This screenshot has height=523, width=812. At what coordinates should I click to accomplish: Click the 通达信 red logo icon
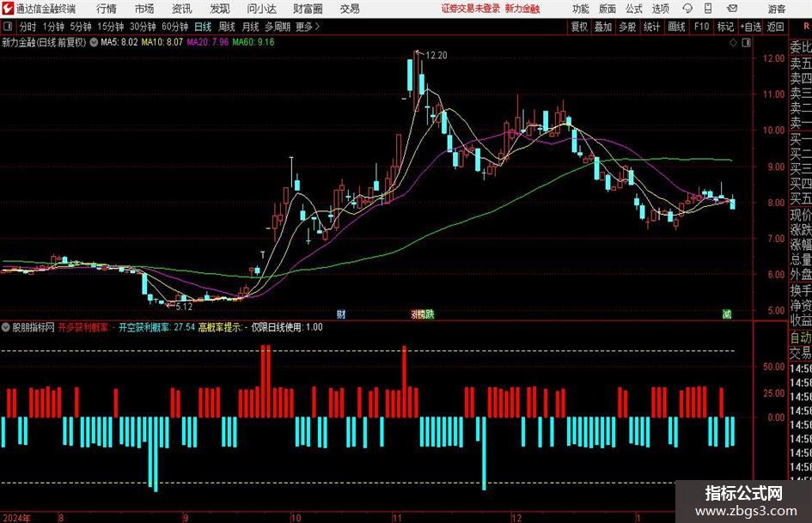tap(8, 9)
